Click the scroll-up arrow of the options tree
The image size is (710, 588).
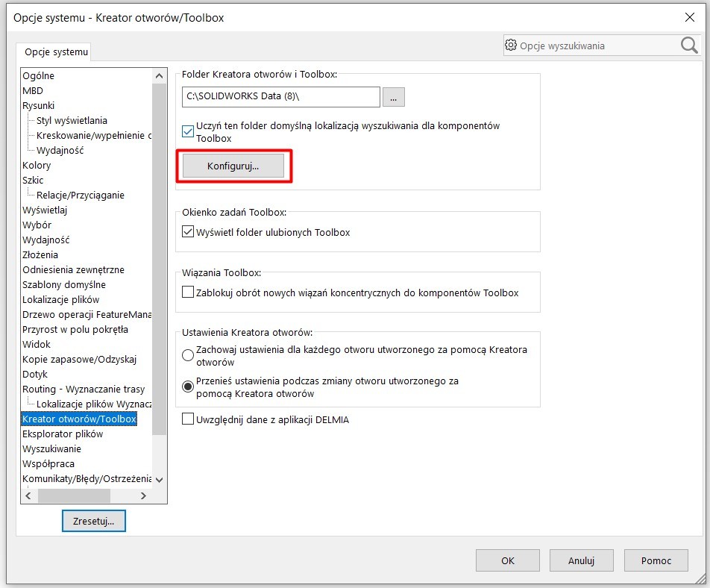(157, 75)
